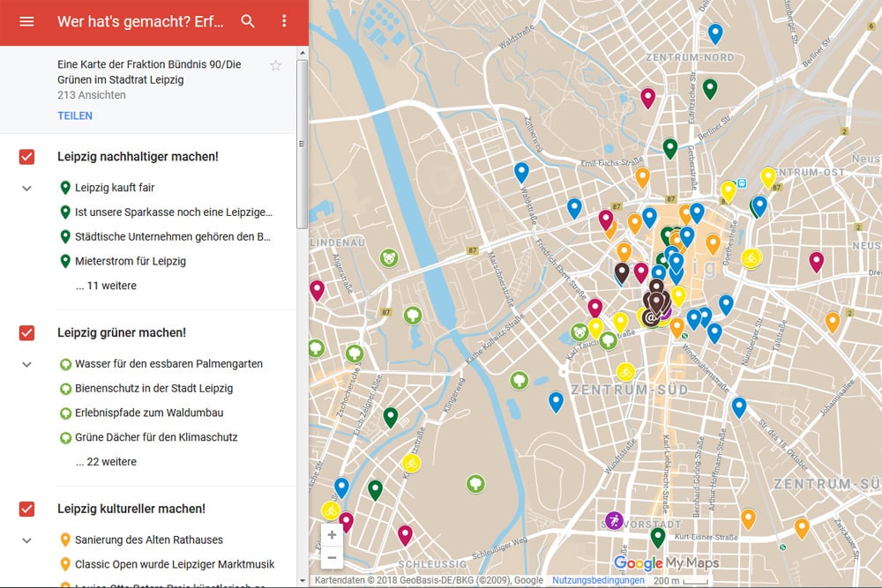
Task: Click the pin icon next to 'Bienenschutz in der Stadt Leipzig'
Action: click(66, 388)
